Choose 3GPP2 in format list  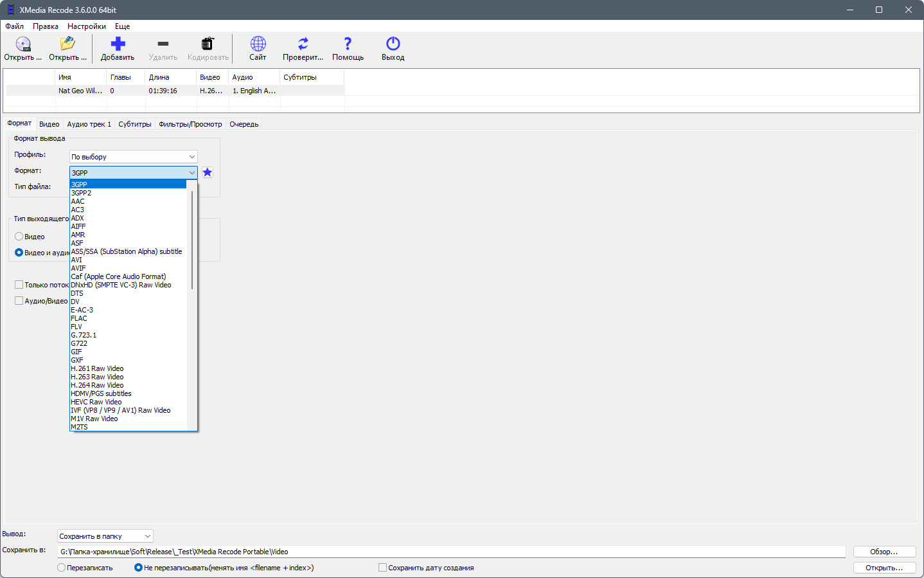(128, 193)
